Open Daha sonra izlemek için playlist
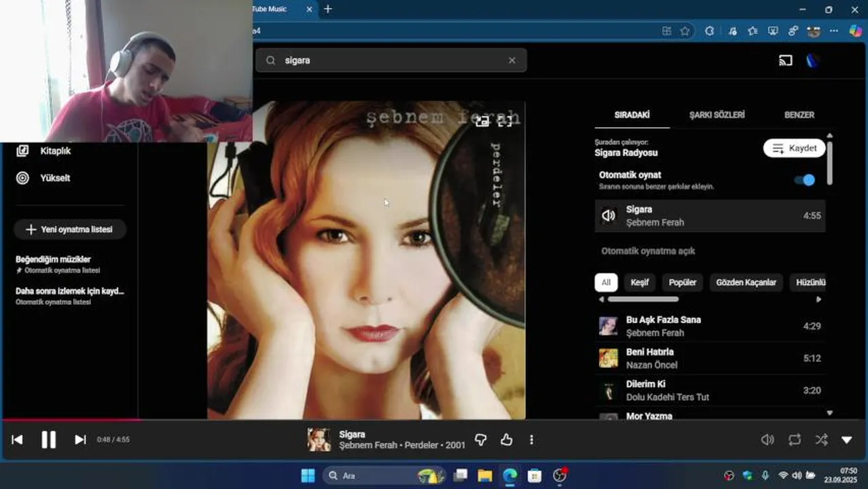 coord(69,295)
